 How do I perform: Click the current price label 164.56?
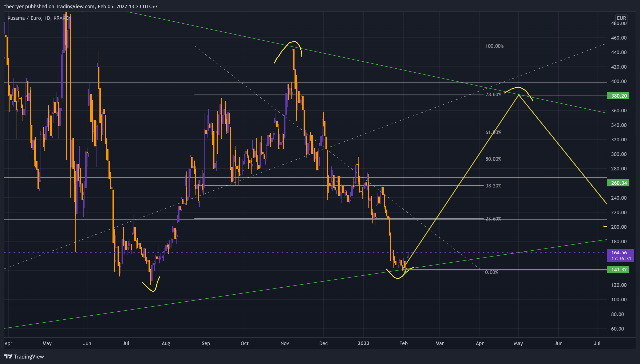click(619, 253)
